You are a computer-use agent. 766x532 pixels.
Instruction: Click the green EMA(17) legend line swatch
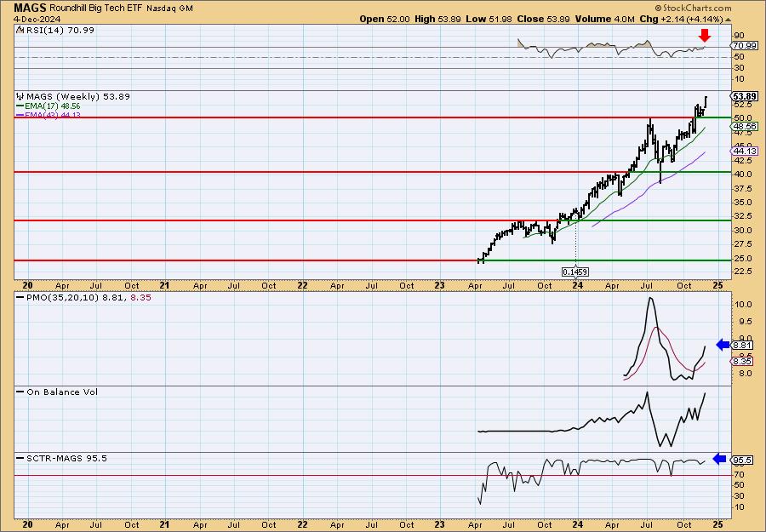click(20, 106)
